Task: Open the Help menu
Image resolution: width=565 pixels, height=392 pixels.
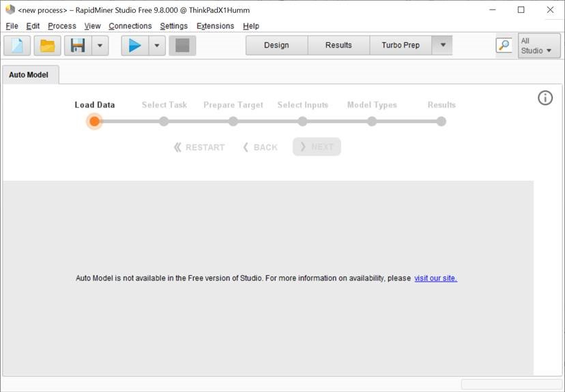Action: tap(251, 26)
